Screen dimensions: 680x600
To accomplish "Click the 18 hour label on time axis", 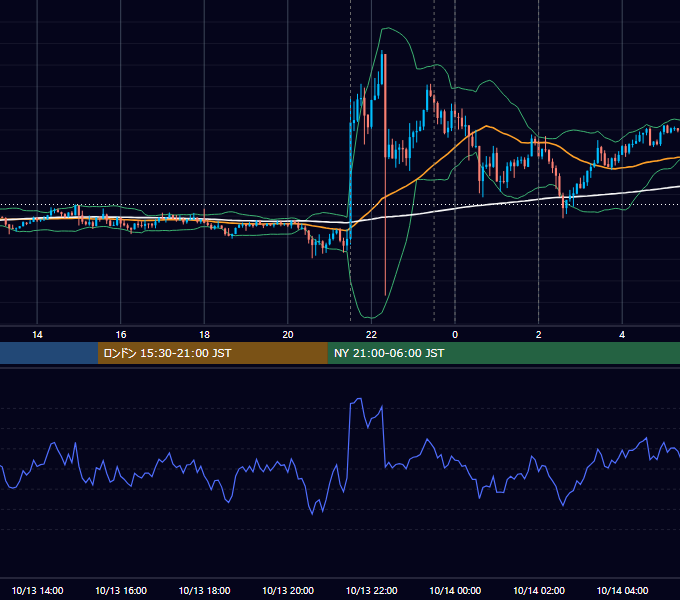I will click(204, 335).
